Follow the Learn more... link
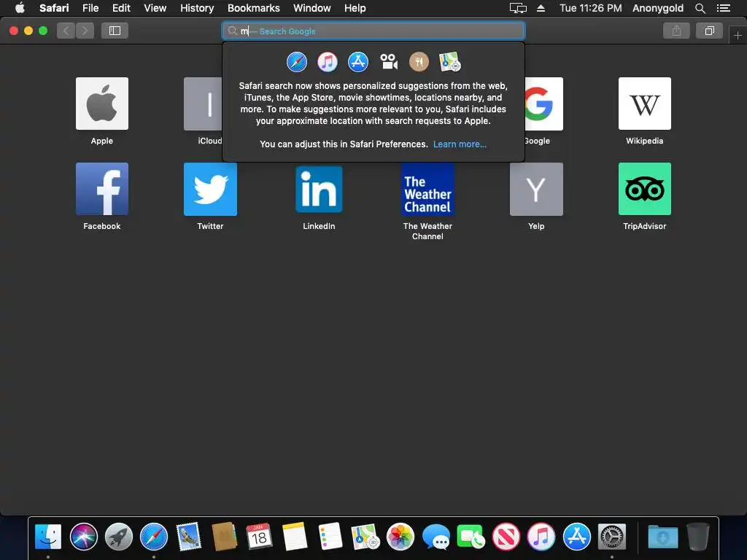This screenshot has width=747, height=560. [460, 144]
